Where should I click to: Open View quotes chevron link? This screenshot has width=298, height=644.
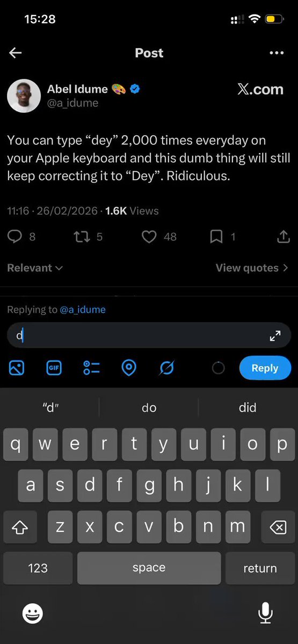[x=252, y=268]
